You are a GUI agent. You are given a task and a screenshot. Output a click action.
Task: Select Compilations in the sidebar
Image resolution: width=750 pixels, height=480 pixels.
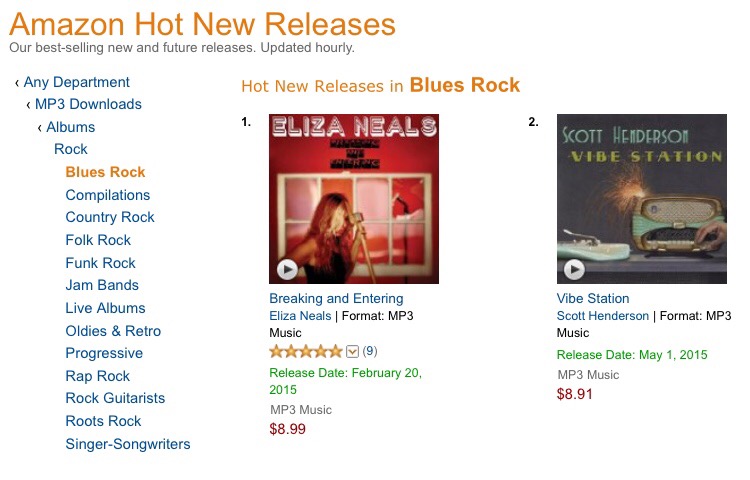pos(108,195)
